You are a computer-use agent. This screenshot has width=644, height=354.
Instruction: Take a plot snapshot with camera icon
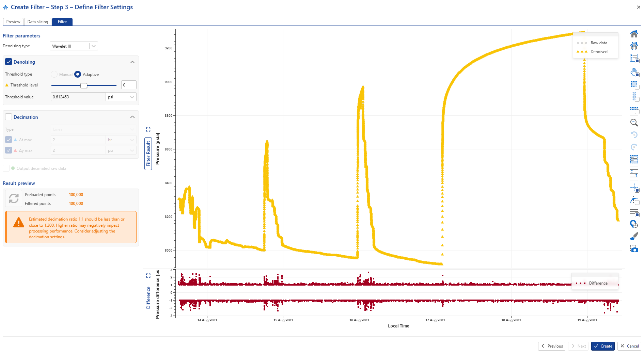pos(634,248)
